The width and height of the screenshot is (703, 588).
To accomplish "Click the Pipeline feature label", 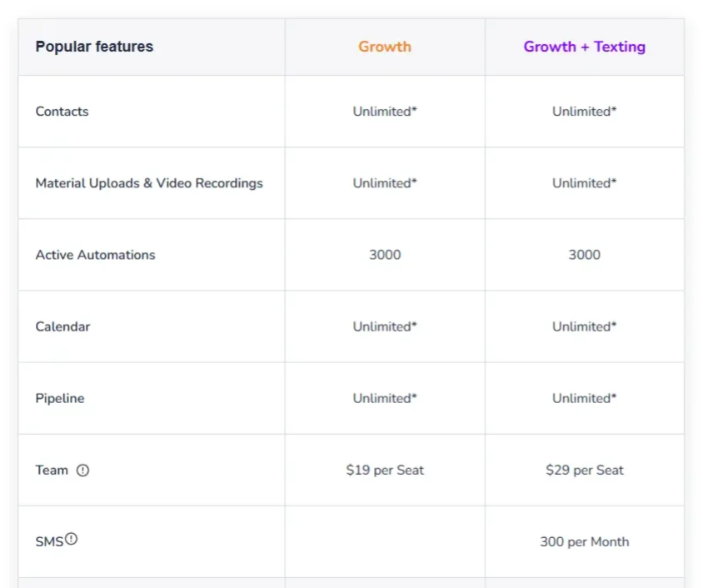I will point(60,398).
